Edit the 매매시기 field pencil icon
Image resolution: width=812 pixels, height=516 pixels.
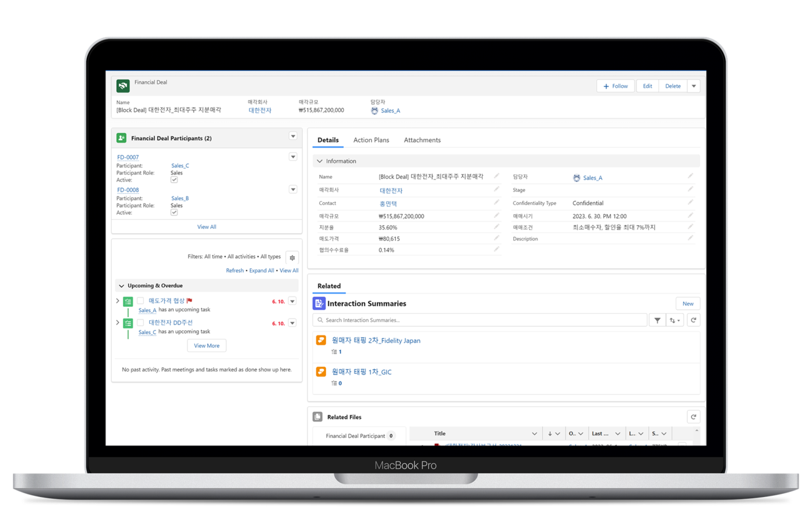point(690,216)
